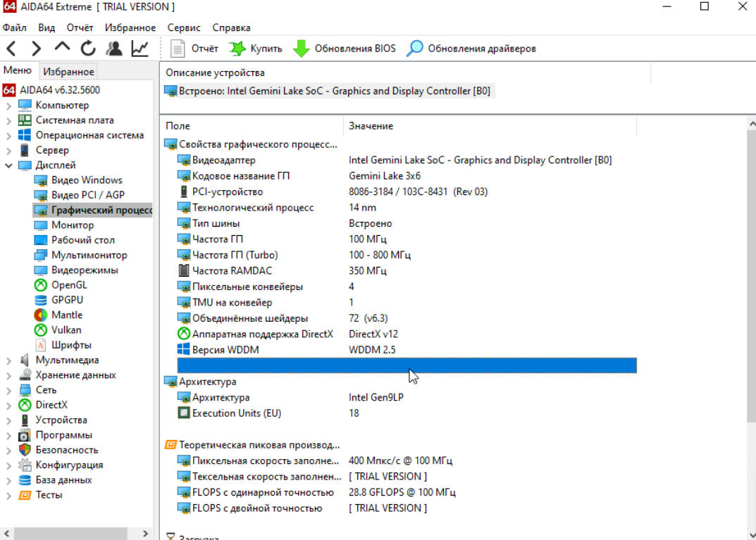Open the Вид menu
This screenshot has width=756, height=540.
coord(47,27)
